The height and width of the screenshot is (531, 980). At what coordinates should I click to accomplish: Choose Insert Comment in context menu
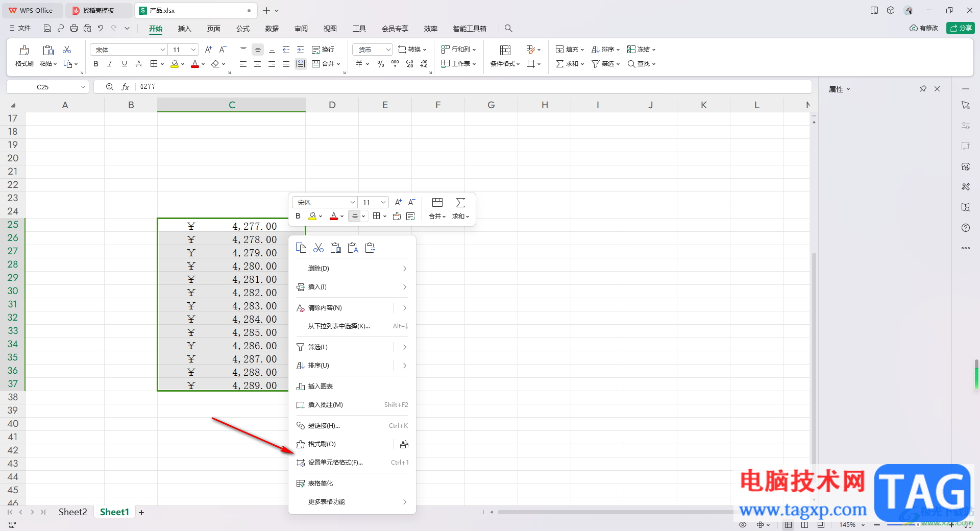tap(352, 405)
